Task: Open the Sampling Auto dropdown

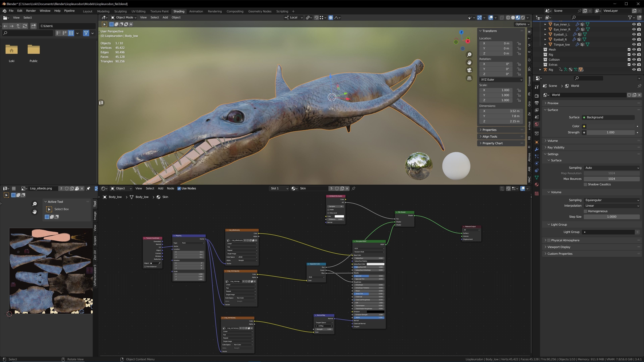Action: (612, 168)
